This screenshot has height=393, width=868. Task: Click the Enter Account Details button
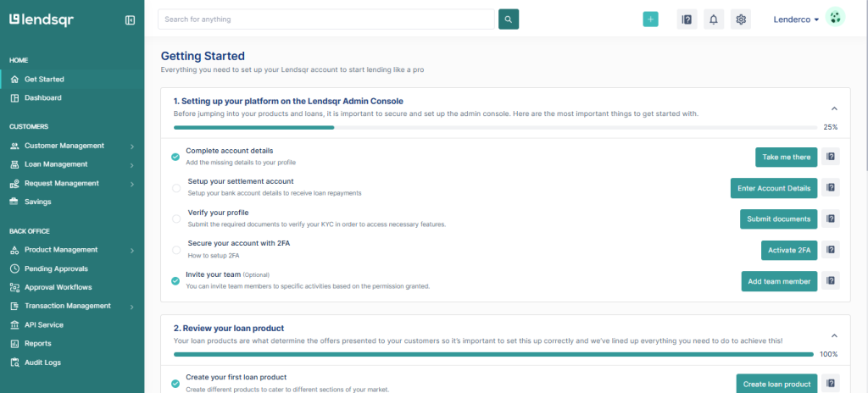point(774,188)
